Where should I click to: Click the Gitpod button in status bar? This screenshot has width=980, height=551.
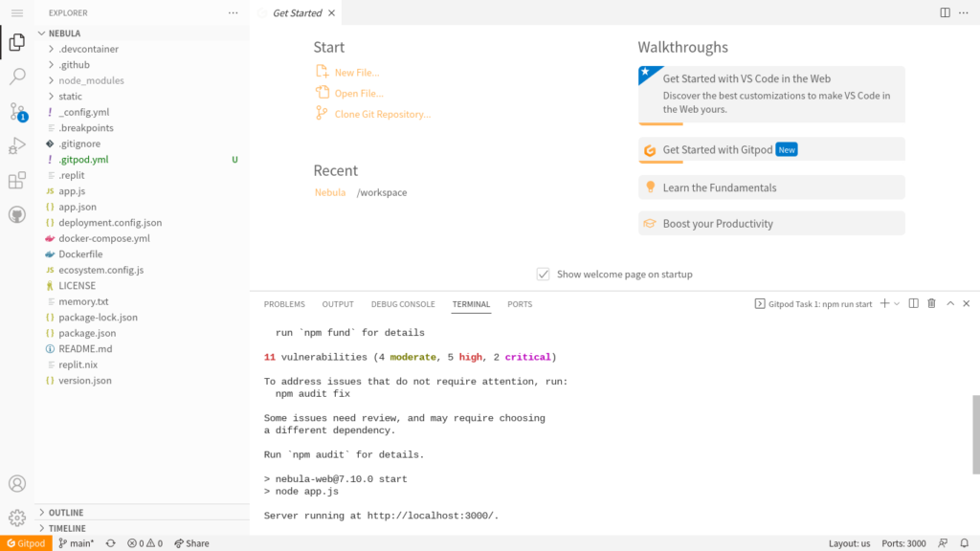click(x=26, y=543)
